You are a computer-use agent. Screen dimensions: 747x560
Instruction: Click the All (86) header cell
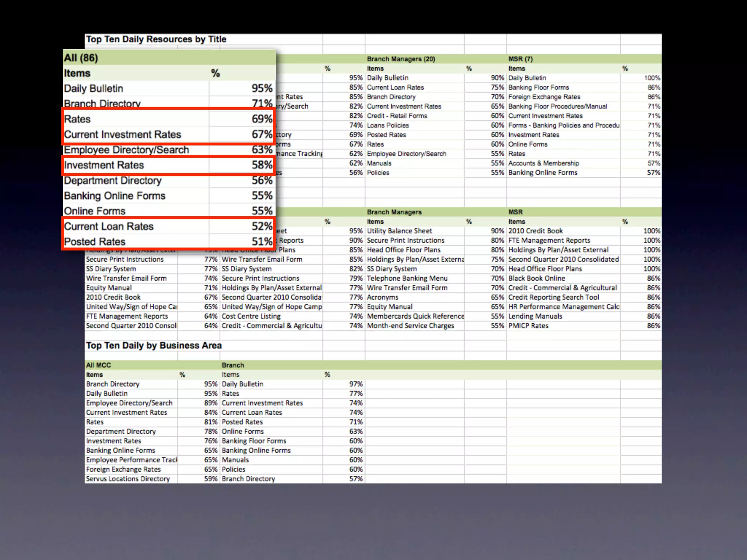click(81, 58)
